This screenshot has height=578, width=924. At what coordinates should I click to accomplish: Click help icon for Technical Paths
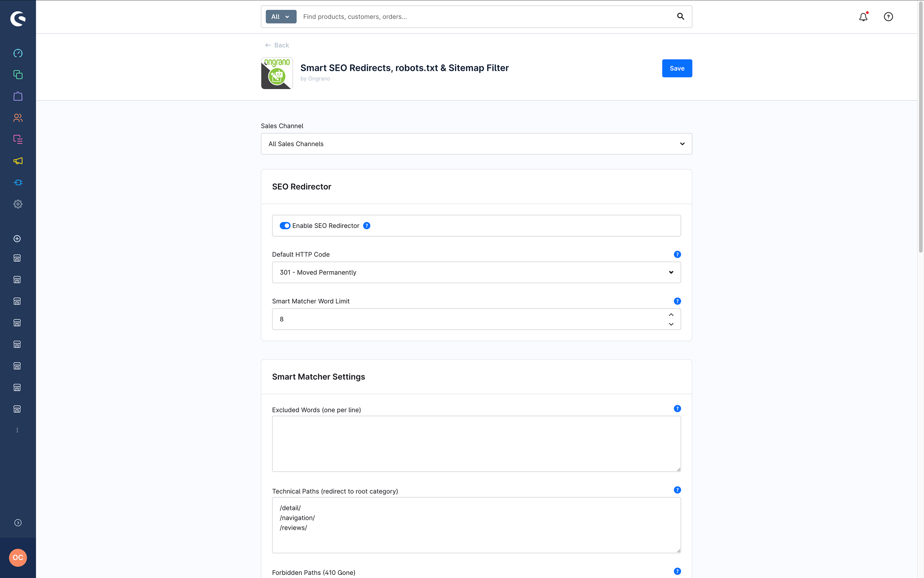[x=677, y=490]
